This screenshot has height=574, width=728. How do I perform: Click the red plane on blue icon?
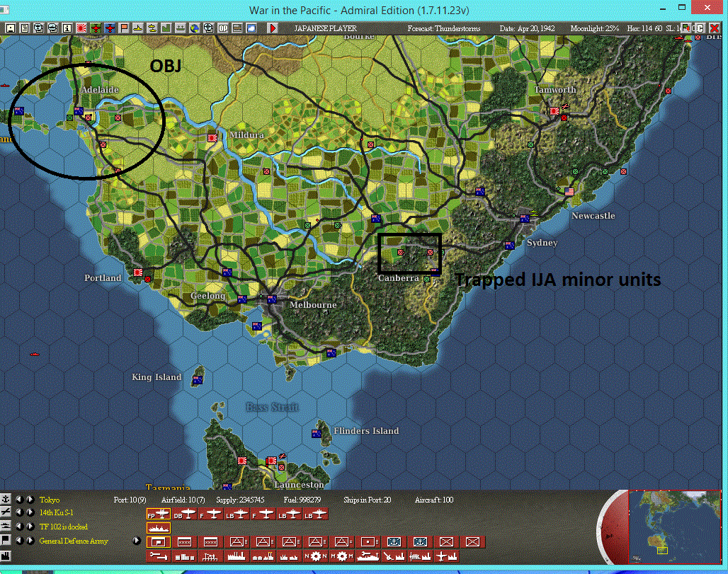click(x=110, y=28)
